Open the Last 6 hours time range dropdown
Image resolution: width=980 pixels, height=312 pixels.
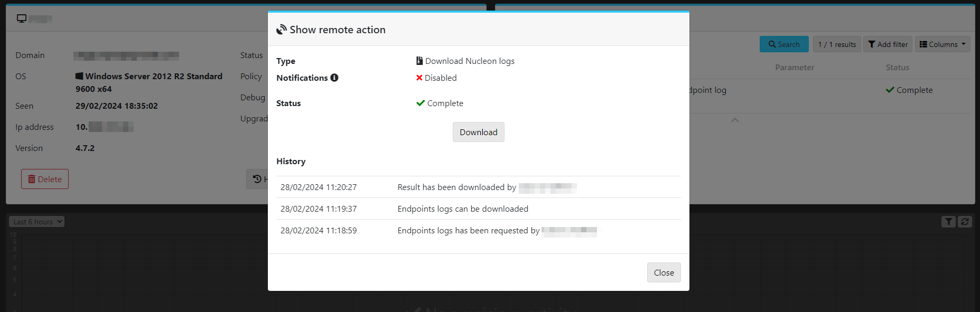[36, 222]
